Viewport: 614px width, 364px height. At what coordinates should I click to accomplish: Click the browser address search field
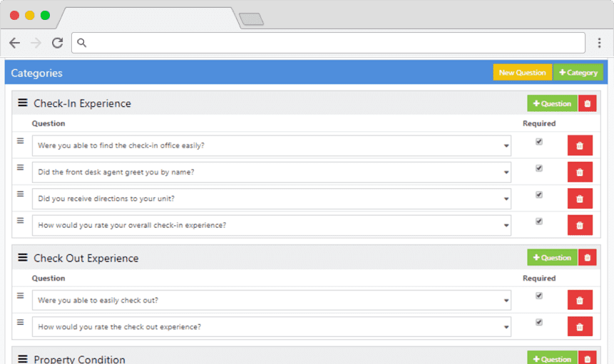(328, 43)
